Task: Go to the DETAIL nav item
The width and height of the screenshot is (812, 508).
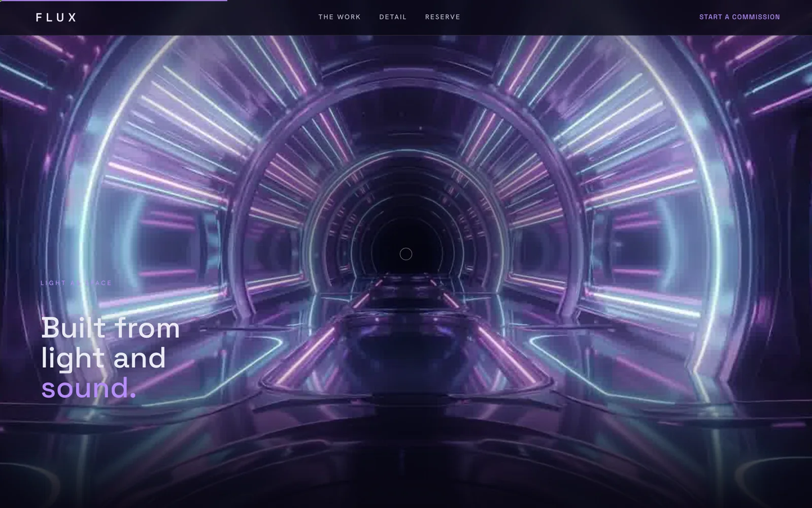Action: 393,17
